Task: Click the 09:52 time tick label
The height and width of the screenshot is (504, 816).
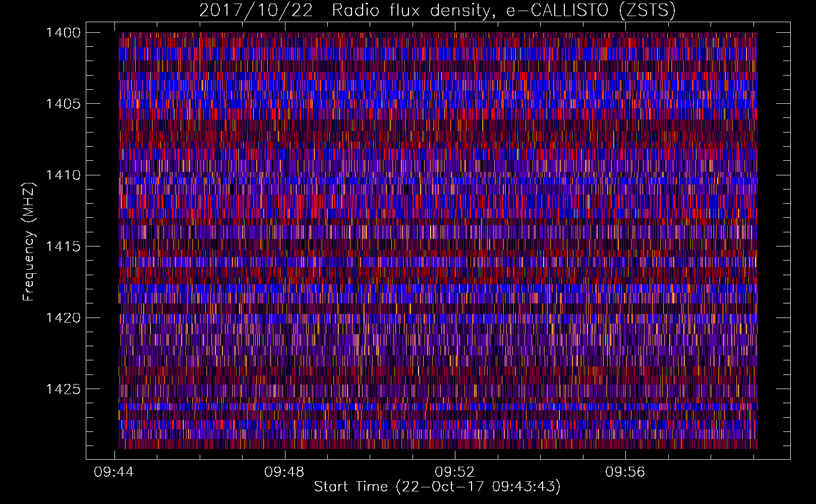Action: [455, 472]
